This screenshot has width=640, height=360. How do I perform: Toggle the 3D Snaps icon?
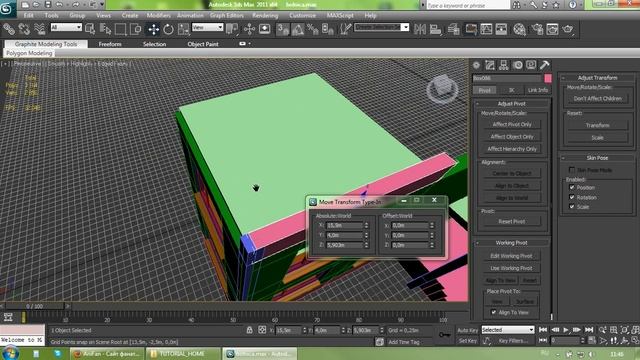[x=282, y=29]
